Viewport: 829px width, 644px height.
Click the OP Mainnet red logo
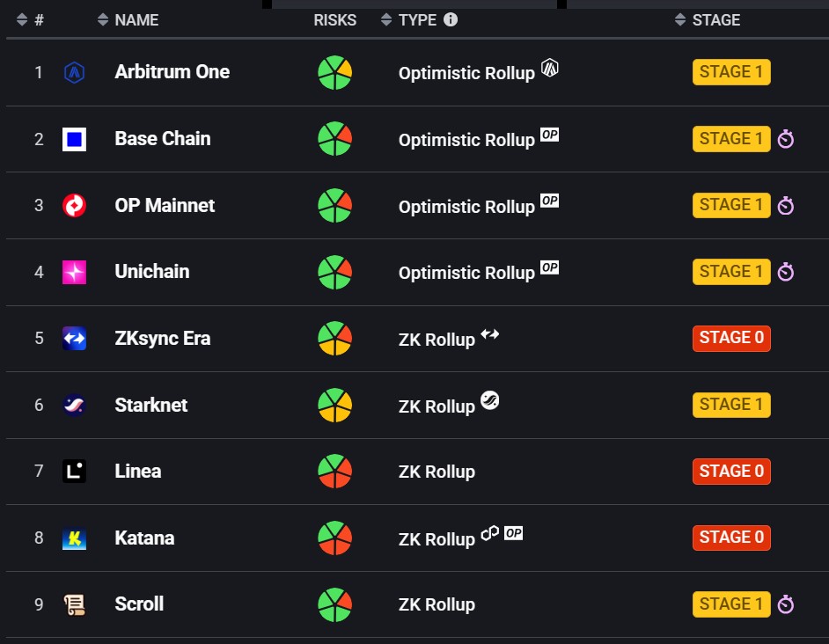point(74,206)
